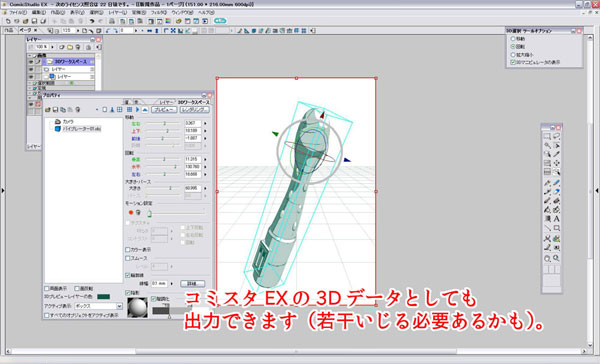The height and width of the screenshot is (364, 600).
Task: Select the Text (A) tool in toolbox
Action: point(556,219)
